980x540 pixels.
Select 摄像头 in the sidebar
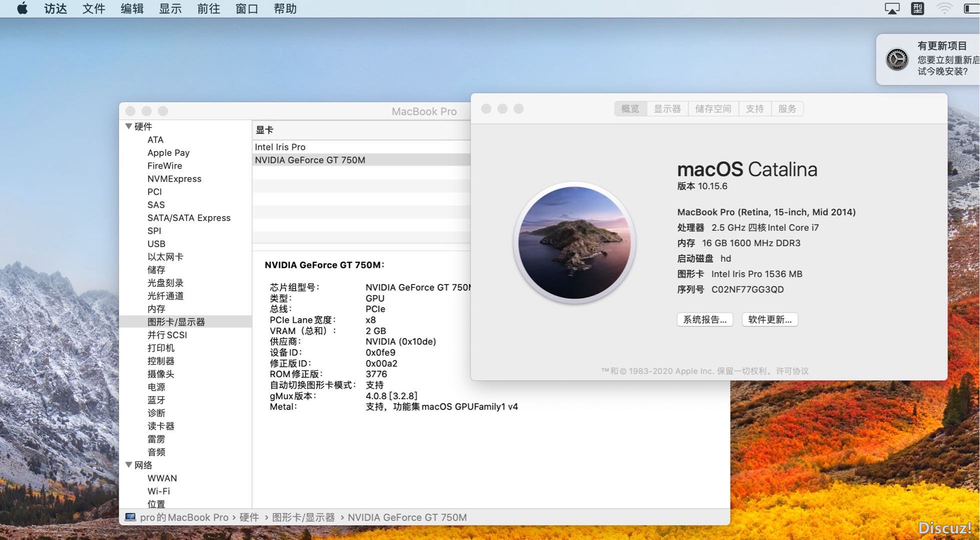[x=161, y=373]
